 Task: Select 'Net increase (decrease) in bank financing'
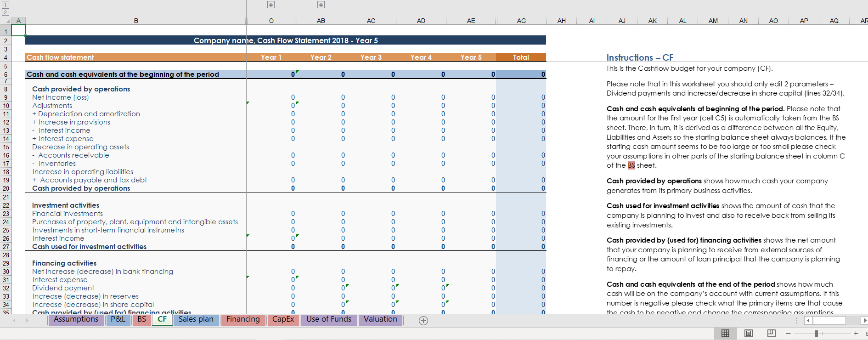pyautogui.click(x=103, y=272)
